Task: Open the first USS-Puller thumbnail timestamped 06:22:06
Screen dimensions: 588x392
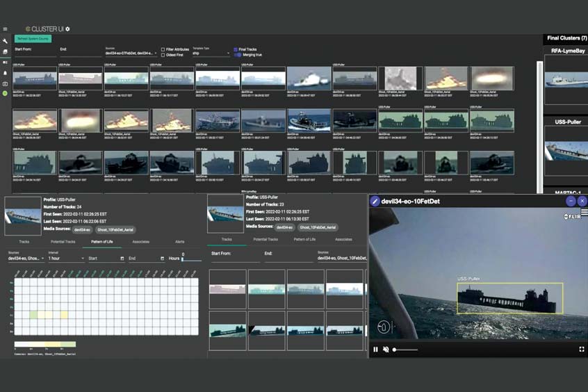Action: pos(35,79)
